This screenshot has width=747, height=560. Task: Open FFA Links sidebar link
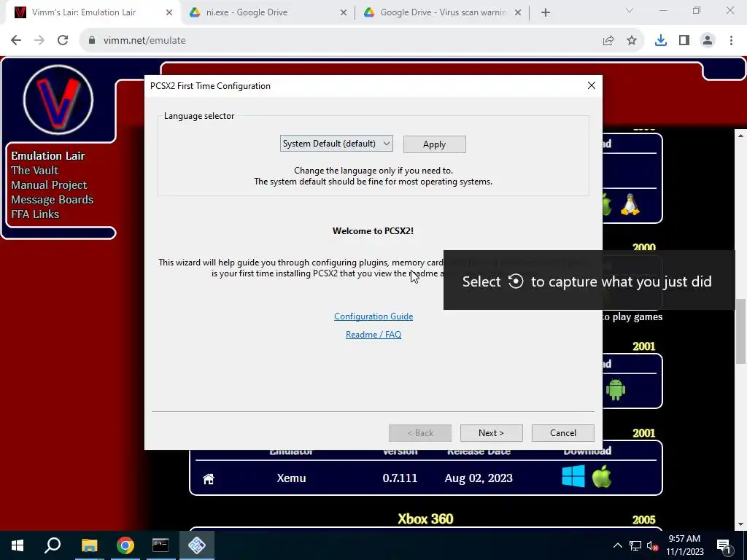click(35, 214)
